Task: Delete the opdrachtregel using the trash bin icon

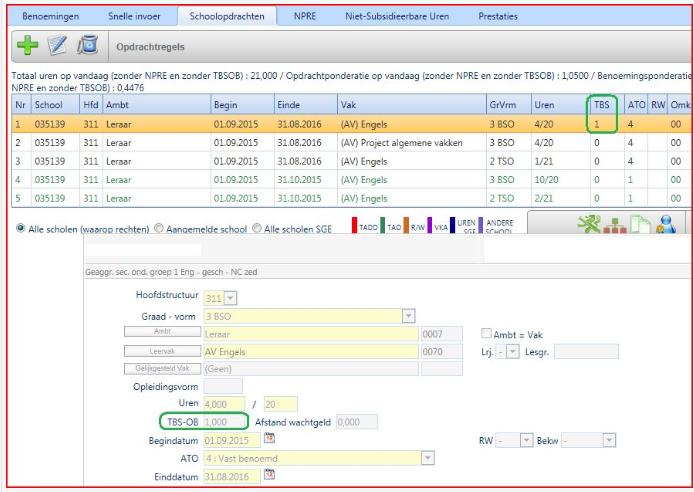Action: point(87,46)
